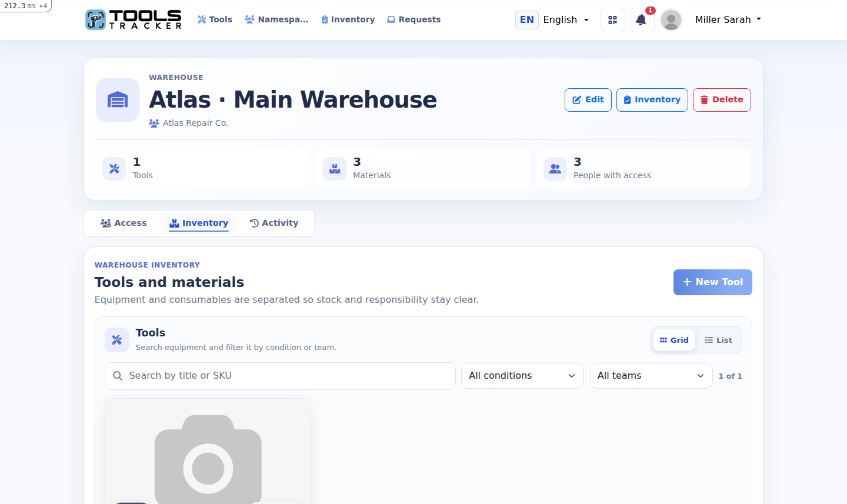The height and width of the screenshot is (504, 847).
Task: Click the EN language badge
Action: coord(527,19)
